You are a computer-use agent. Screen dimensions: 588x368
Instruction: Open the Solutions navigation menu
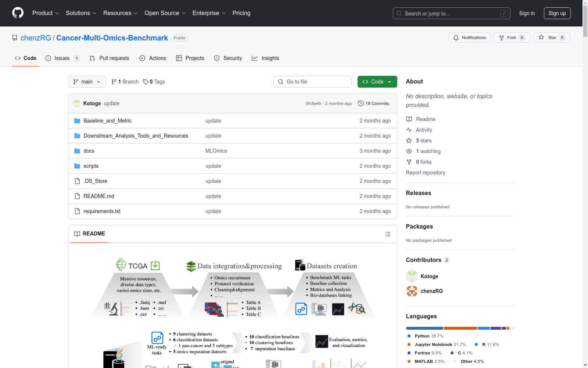(x=81, y=13)
